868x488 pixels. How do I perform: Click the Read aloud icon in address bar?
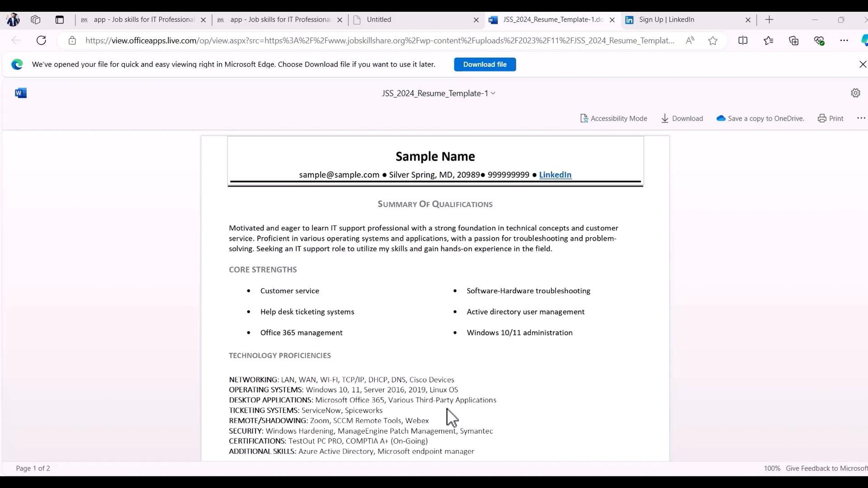tap(690, 41)
